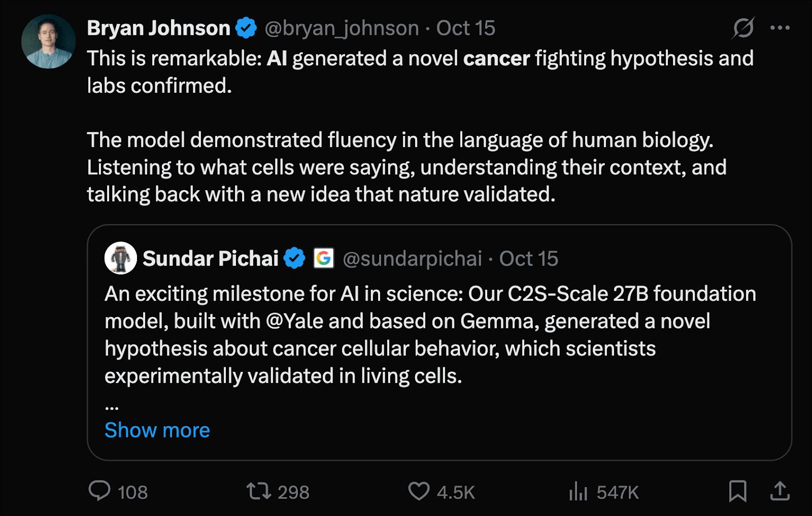The image size is (812, 516).
Task: Open the @sundarpichai handle
Action: coord(412,259)
